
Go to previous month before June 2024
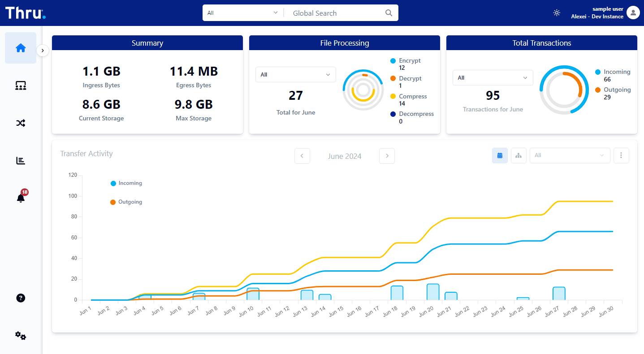click(x=302, y=156)
